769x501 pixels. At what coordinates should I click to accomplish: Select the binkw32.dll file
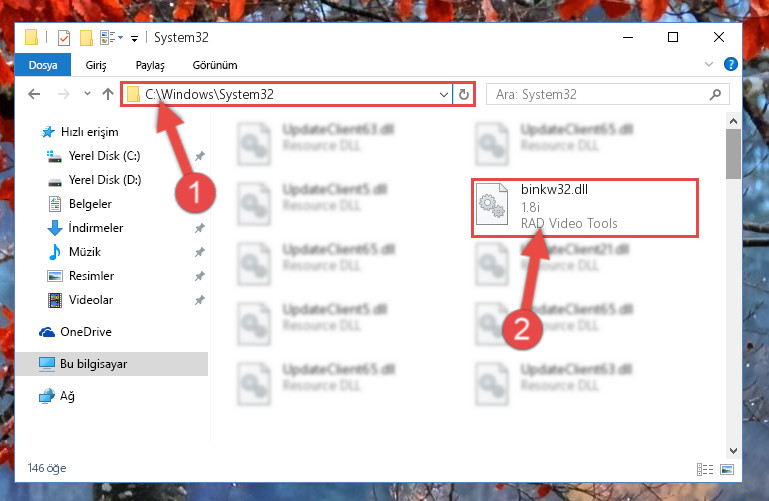585,208
